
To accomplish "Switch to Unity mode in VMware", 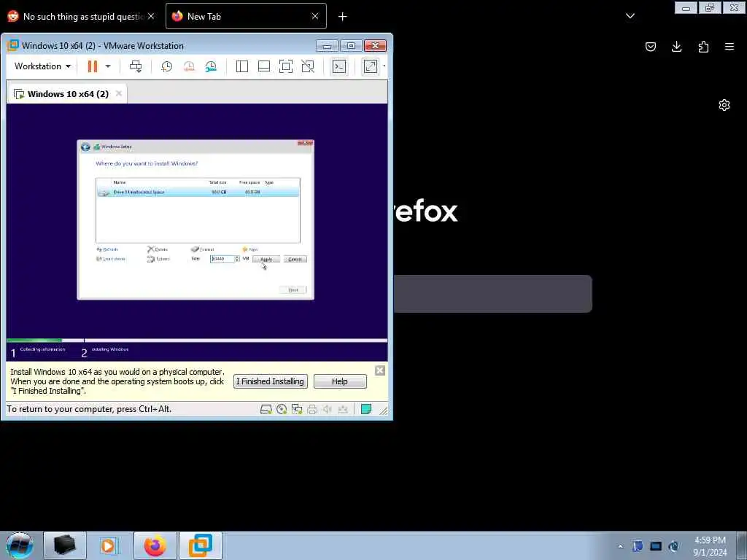I will 308,66.
